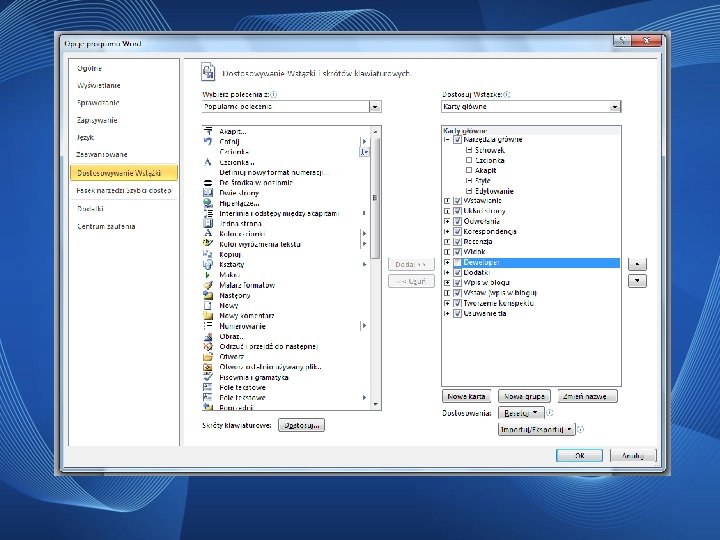Click the Następny command icon
Screen dimensions: 720x540
tap(208, 295)
